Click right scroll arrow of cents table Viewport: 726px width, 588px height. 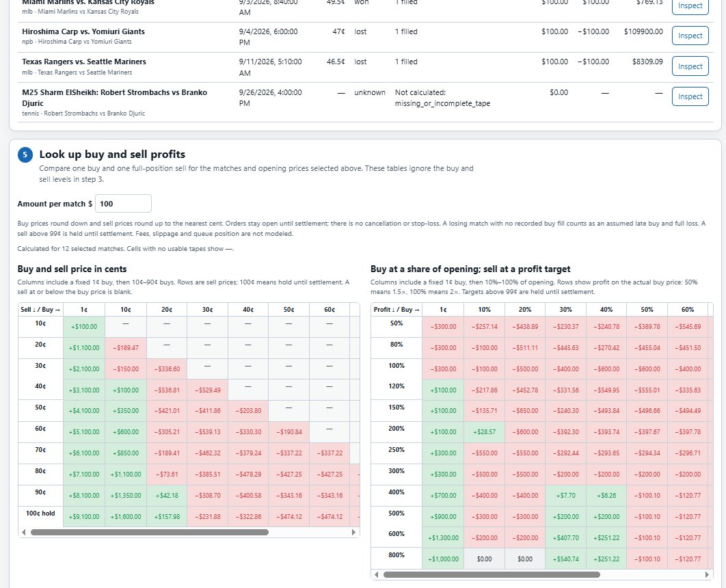pyautogui.click(x=353, y=533)
